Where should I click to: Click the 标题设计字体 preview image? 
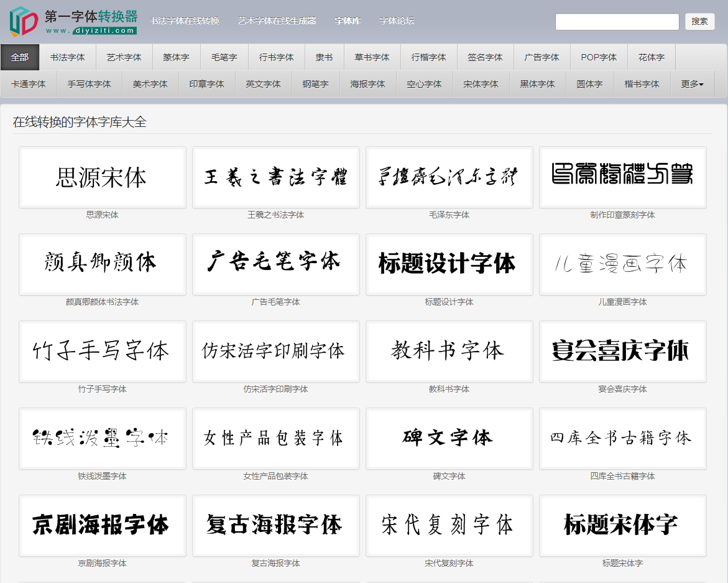tap(449, 264)
